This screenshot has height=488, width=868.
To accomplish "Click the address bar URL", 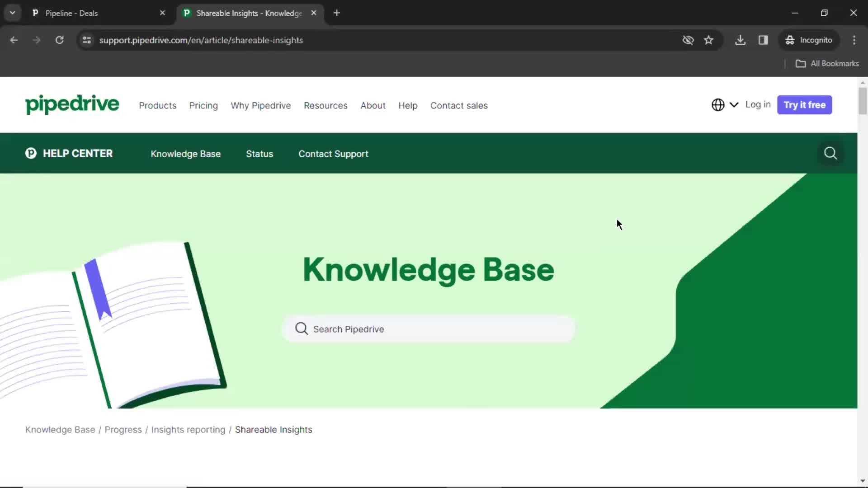I will pyautogui.click(x=201, y=40).
